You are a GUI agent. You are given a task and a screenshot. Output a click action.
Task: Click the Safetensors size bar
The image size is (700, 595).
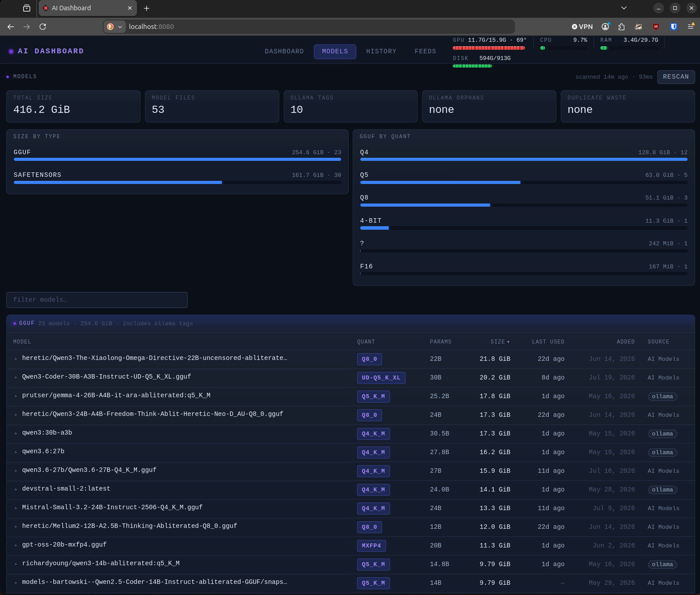177,182
